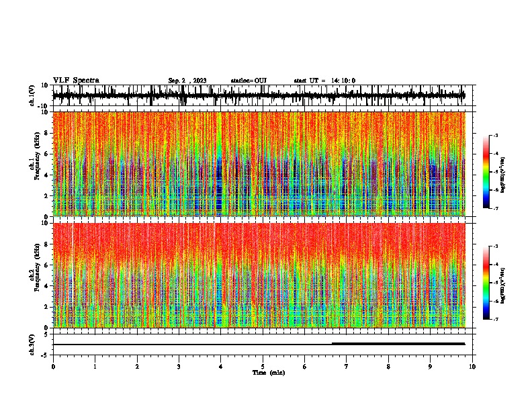Click the 'station=OUJ' label

[249, 81]
